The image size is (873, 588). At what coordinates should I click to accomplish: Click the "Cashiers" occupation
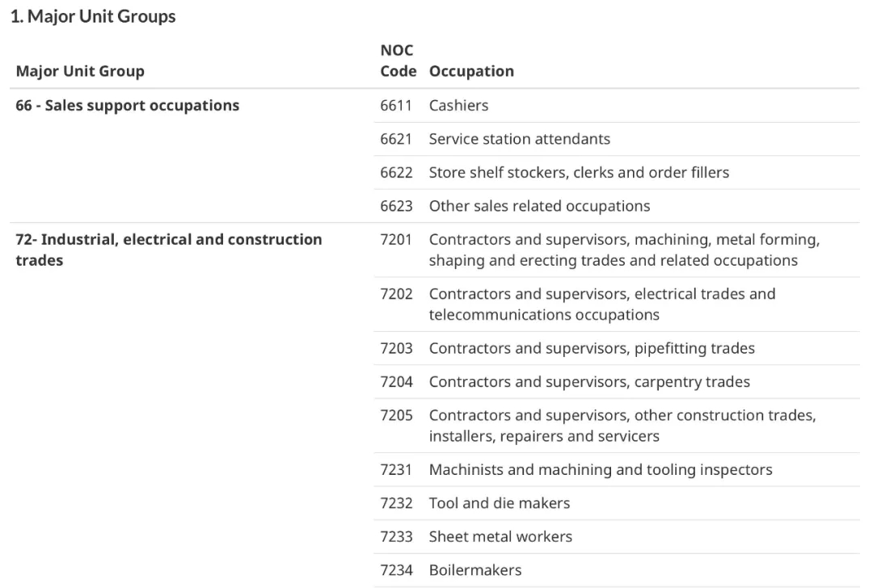point(458,105)
